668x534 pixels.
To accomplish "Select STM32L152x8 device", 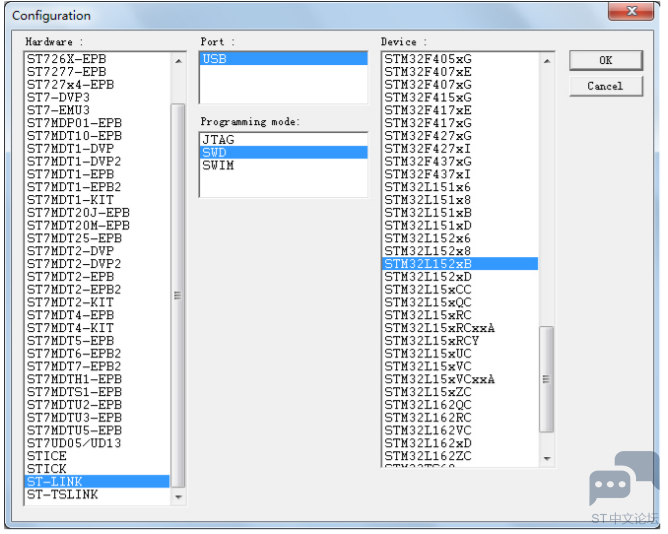I will pos(460,251).
